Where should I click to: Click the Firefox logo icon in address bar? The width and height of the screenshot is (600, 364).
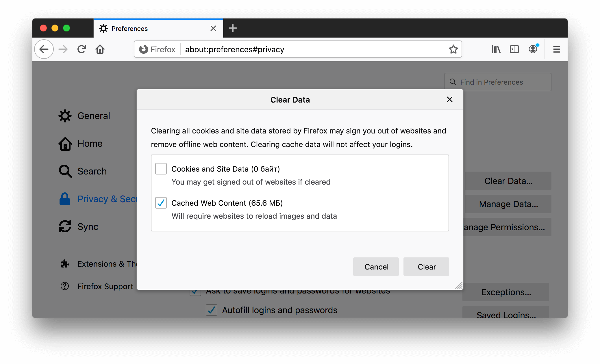pos(145,49)
